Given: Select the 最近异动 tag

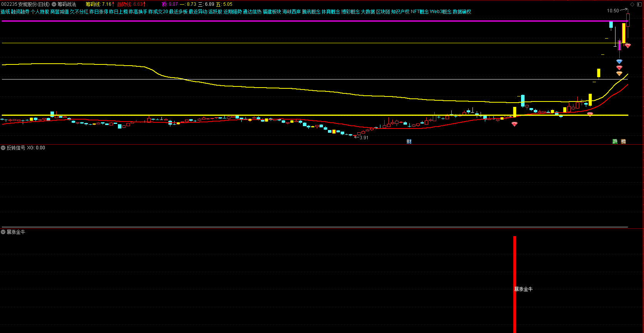Looking at the screenshot, I should (198, 12).
